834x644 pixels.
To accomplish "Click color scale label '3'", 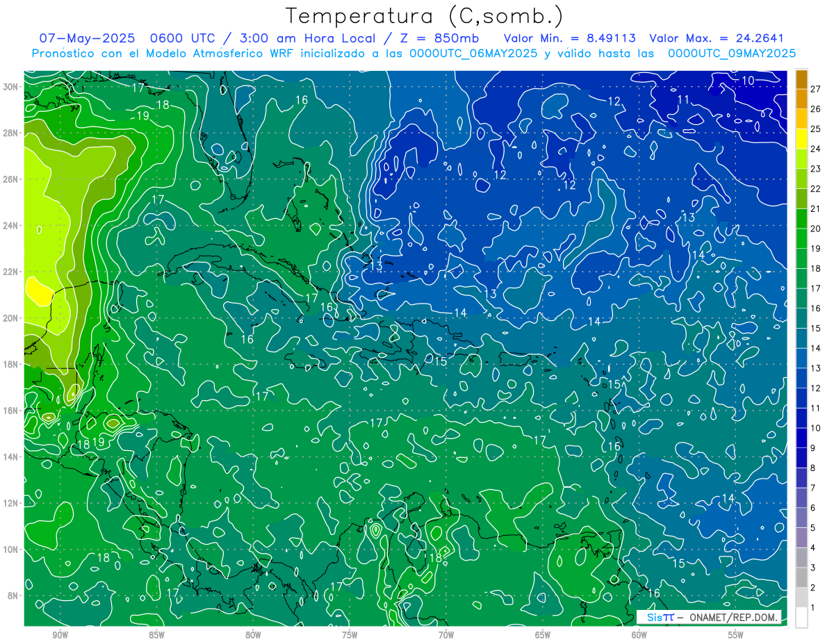I will click(x=813, y=568).
